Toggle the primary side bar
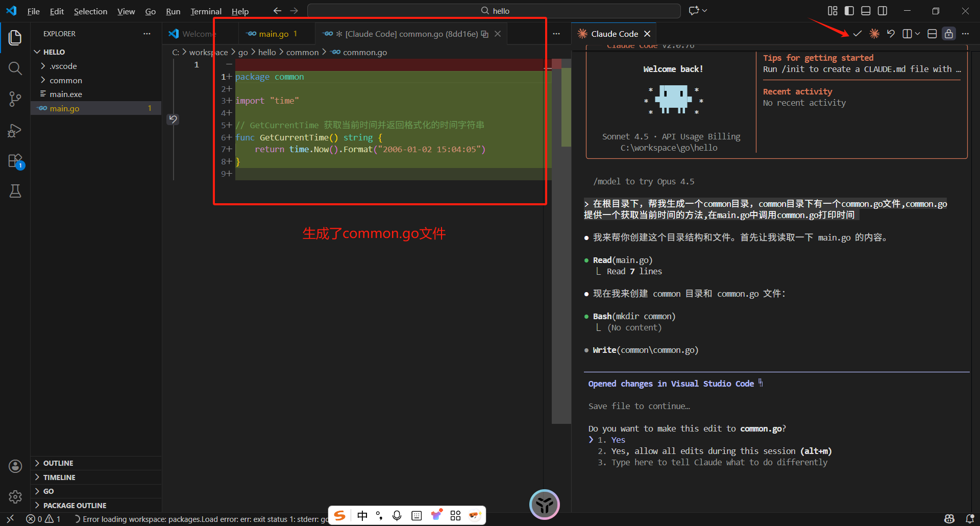The height and width of the screenshot is (526, 980). (849, 11)
